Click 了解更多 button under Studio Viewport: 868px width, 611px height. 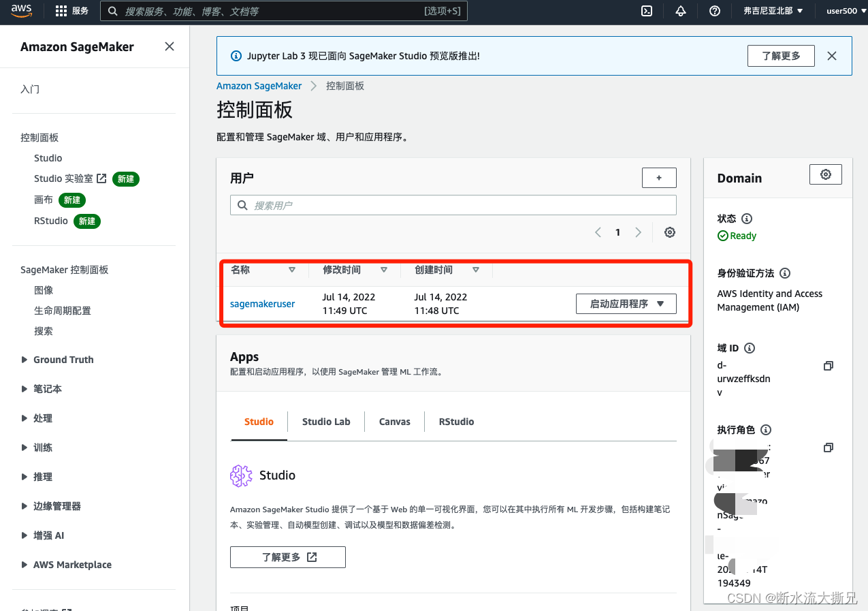288,557
